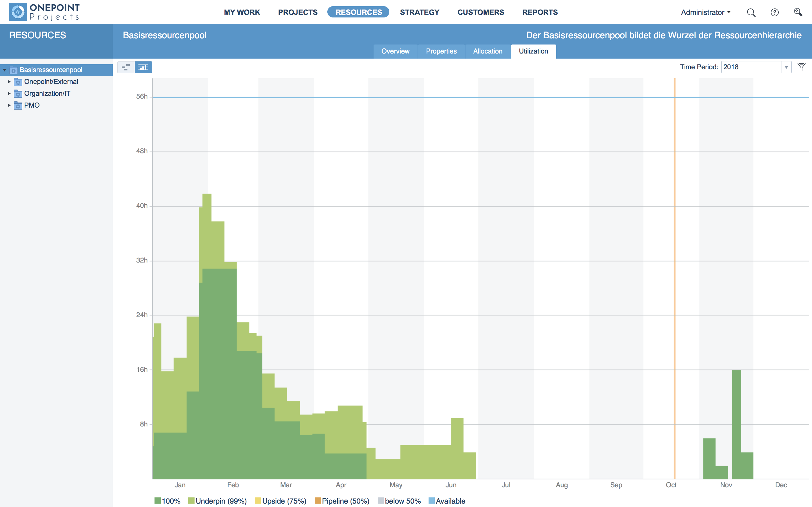The height and width of the screenshot is (507, 812).
Task: Expand the Onepoint/External tree node
Action: [x=9, y=82]
